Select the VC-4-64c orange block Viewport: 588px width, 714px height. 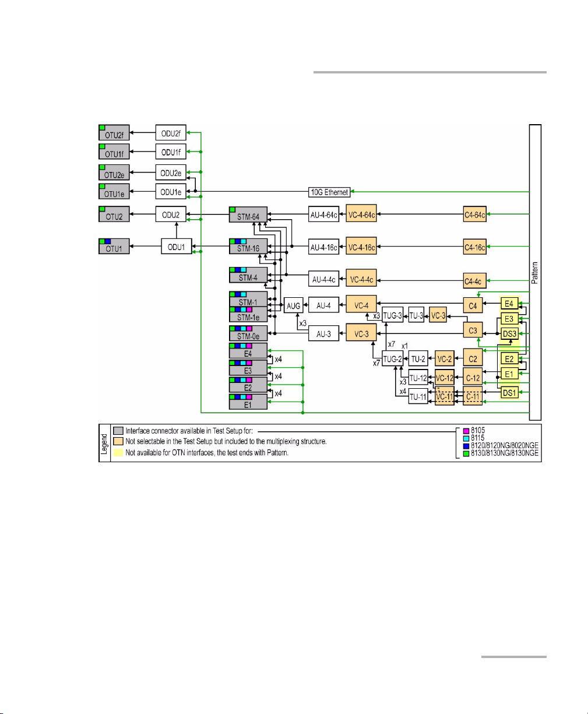[361, 214]
